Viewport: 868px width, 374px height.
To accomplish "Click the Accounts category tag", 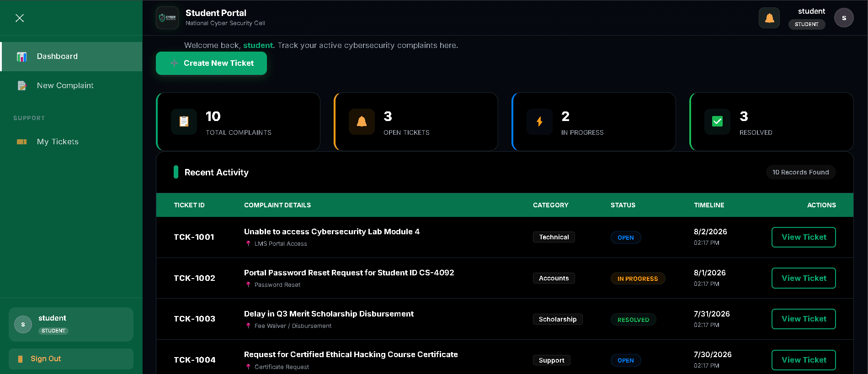I will click(x=554, y=278).
